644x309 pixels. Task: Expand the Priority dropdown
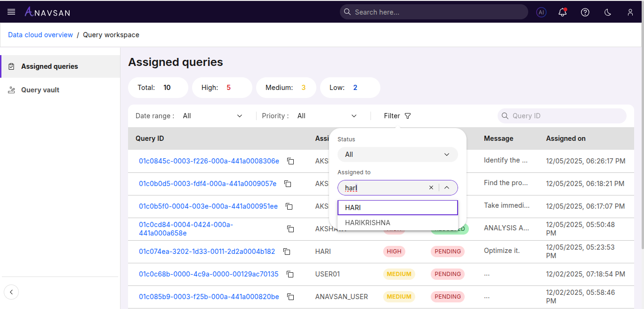(327, 116)
